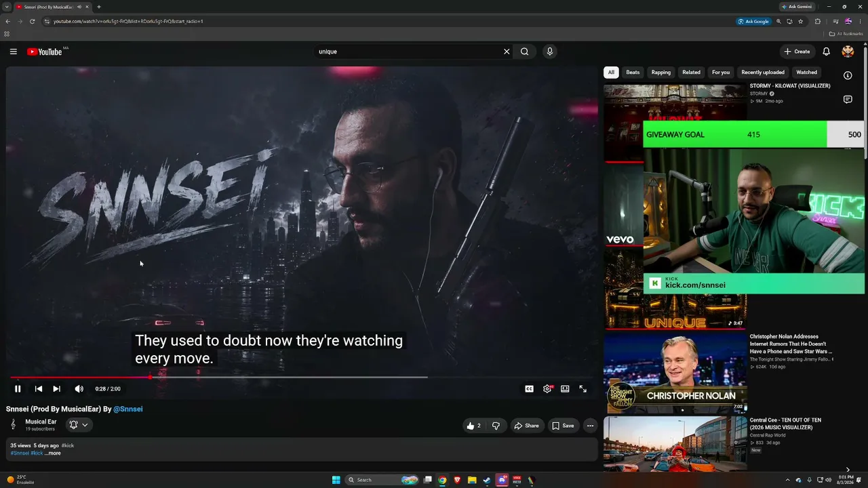Pause the video
The width and height of the screenshot is (868, 488).
tap(18, 389)
